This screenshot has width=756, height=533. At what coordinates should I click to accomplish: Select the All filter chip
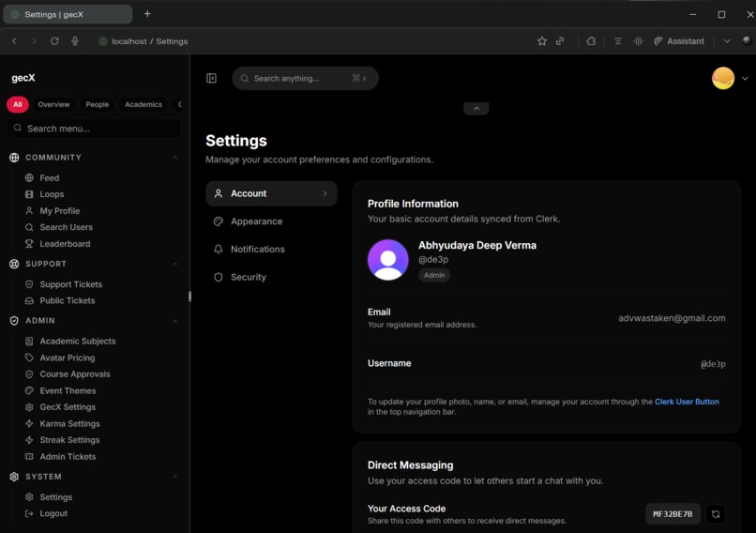click(18, 105)
